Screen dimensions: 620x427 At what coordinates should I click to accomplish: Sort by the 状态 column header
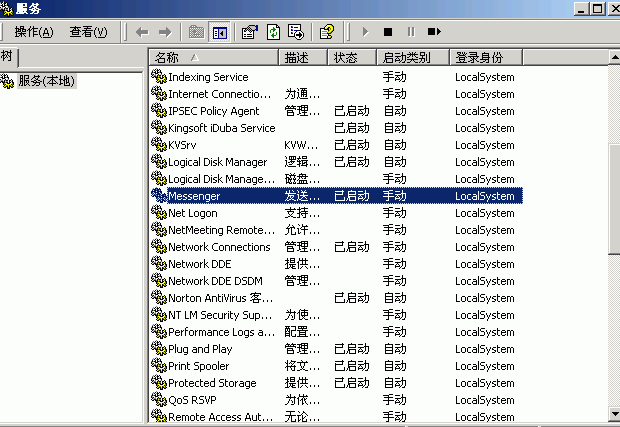click(352, 58)
